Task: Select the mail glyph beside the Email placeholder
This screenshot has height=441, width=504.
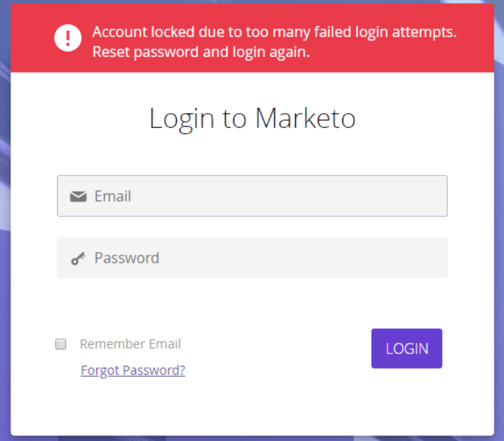Action: coord(78,196)
